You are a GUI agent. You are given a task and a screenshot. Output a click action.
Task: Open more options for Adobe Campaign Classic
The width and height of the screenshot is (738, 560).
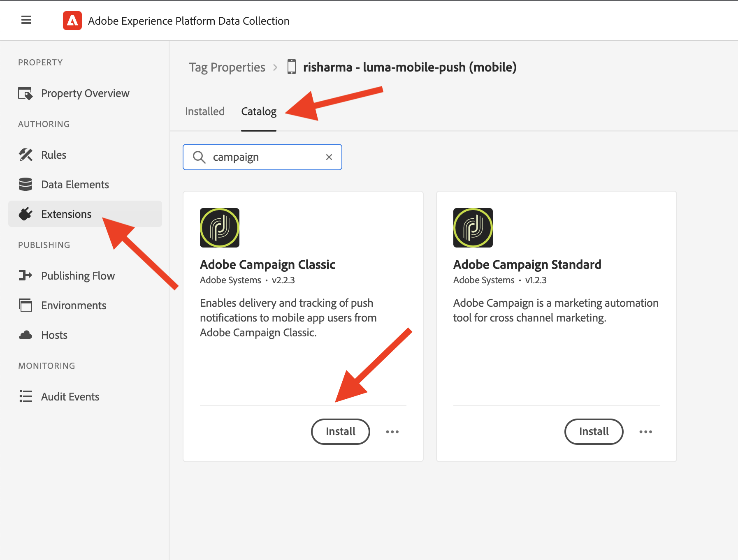tap(392, 432)
